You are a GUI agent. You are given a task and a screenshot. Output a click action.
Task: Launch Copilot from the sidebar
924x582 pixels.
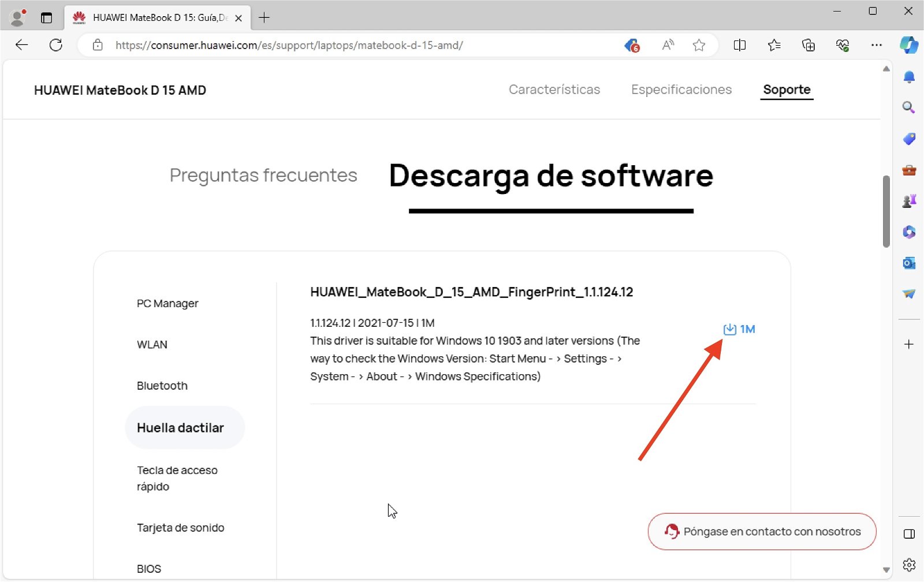click(909, 45)
